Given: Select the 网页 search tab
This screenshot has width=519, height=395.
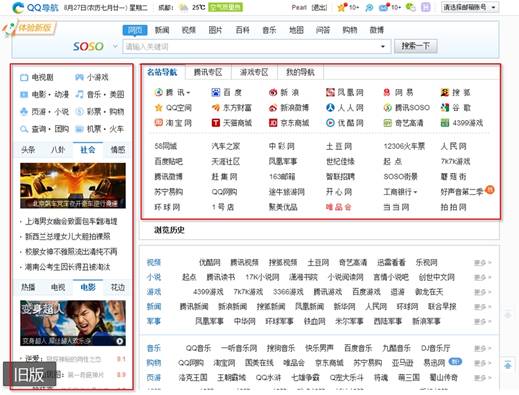Looking at the screenshot, I should click(135, 30).
